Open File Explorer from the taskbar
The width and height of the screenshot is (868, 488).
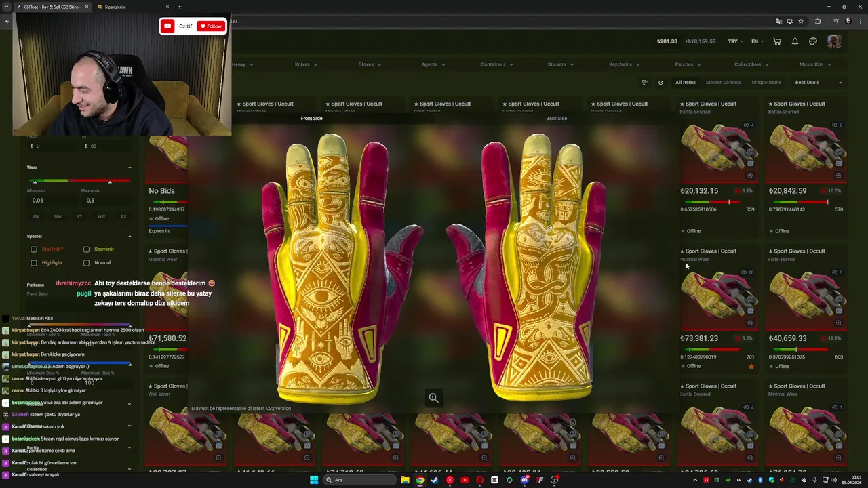[405, 480]
